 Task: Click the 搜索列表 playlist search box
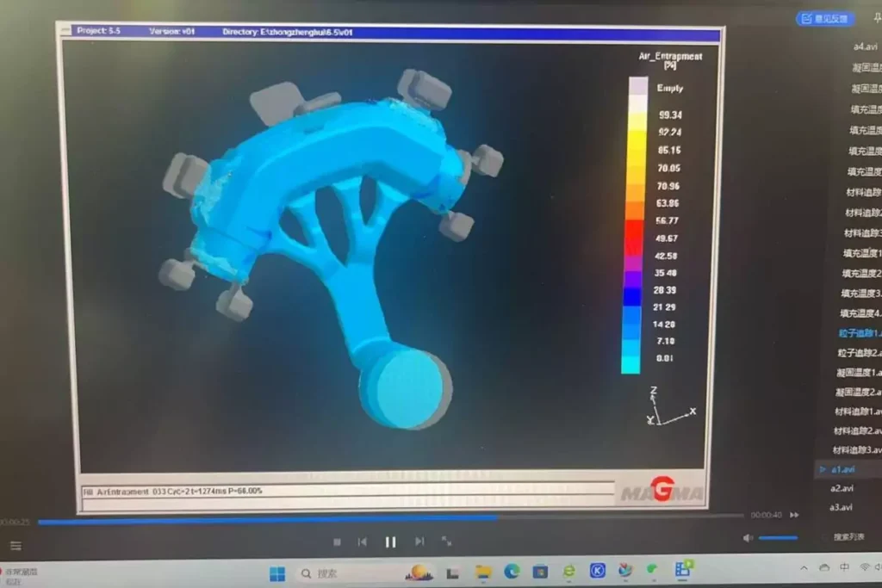point(848,538)
